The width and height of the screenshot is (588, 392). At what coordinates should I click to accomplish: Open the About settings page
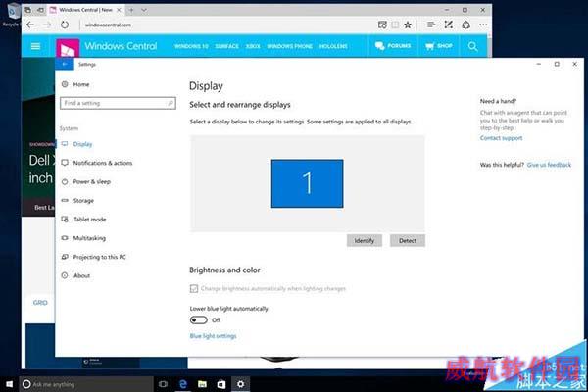coord(76,275)
